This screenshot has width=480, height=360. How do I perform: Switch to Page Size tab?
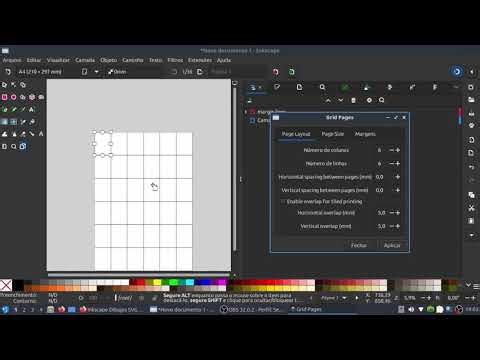click(332, 134)
